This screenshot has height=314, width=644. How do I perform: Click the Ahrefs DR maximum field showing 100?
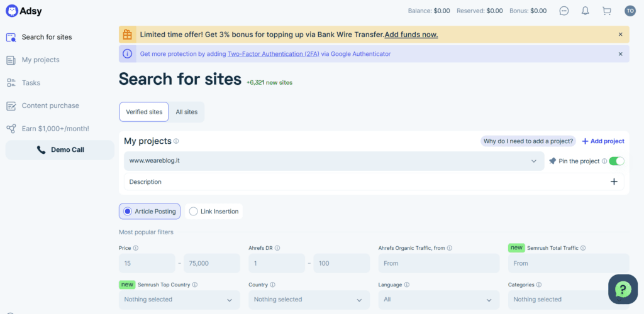341,263
